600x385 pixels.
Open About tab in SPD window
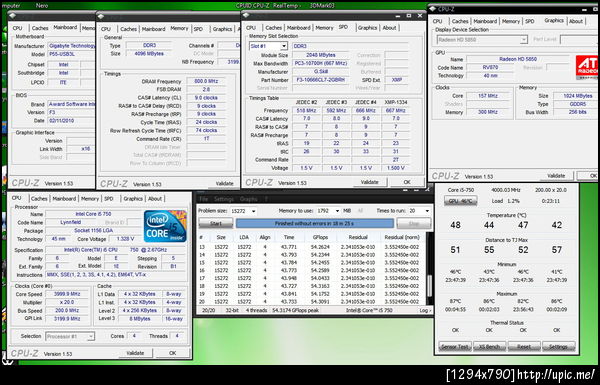coord(390,28)
